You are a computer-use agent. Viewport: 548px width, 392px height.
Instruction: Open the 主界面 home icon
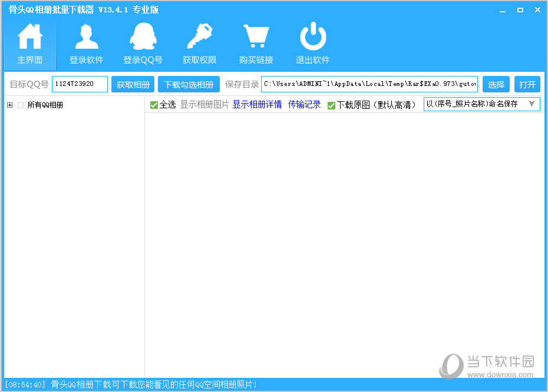[30, 36]
